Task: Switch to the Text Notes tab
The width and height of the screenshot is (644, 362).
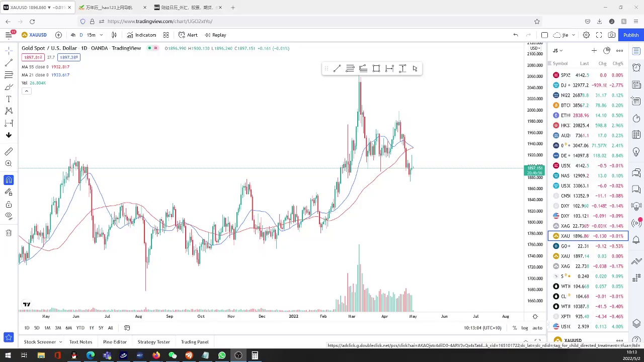Action: click(x=80, y=342)
